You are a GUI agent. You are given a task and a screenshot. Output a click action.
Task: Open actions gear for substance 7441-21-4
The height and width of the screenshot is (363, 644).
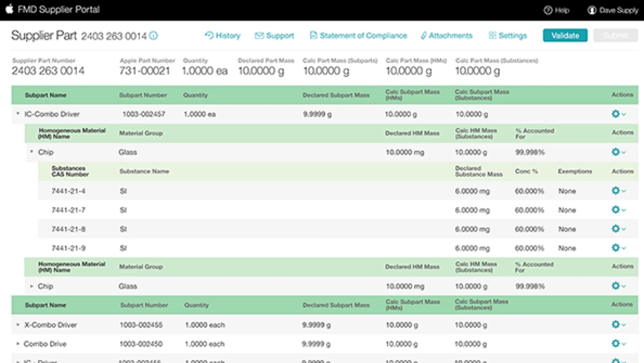coord(618,191)
